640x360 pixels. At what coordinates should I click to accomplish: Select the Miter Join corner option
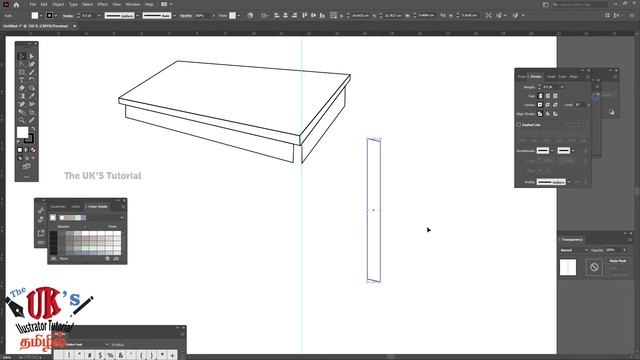[x=540, y=105]
